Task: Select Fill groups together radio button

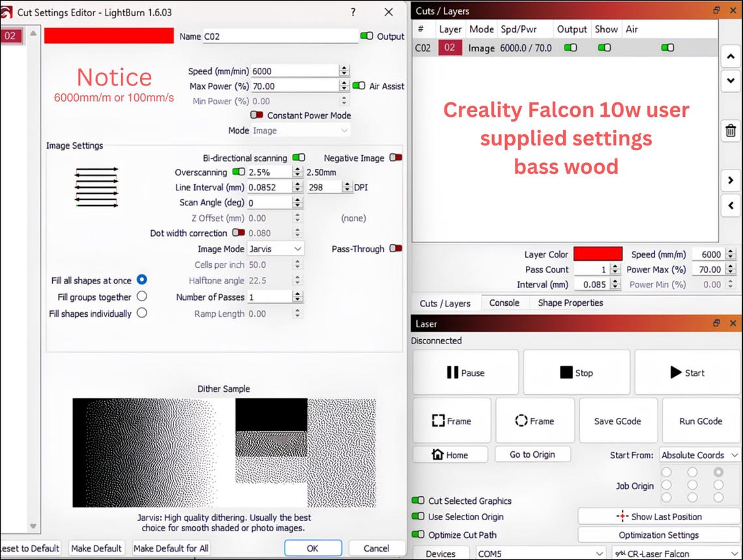Action: click(141, 296)
